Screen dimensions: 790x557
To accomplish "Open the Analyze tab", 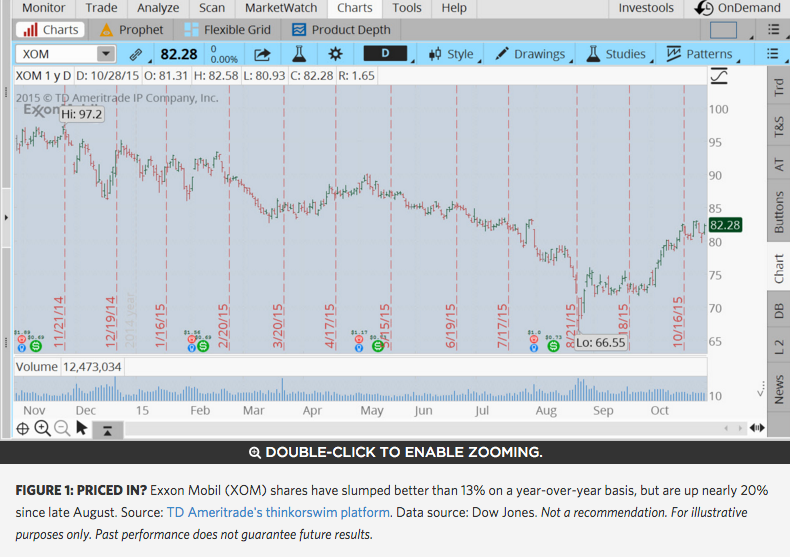I will pos(158,8).
